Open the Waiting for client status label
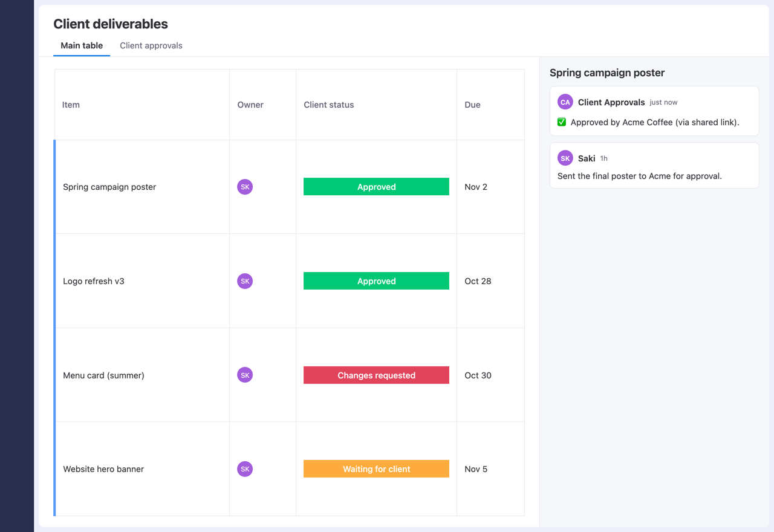Viewport: 774px width, 532px height. [376, 469]
